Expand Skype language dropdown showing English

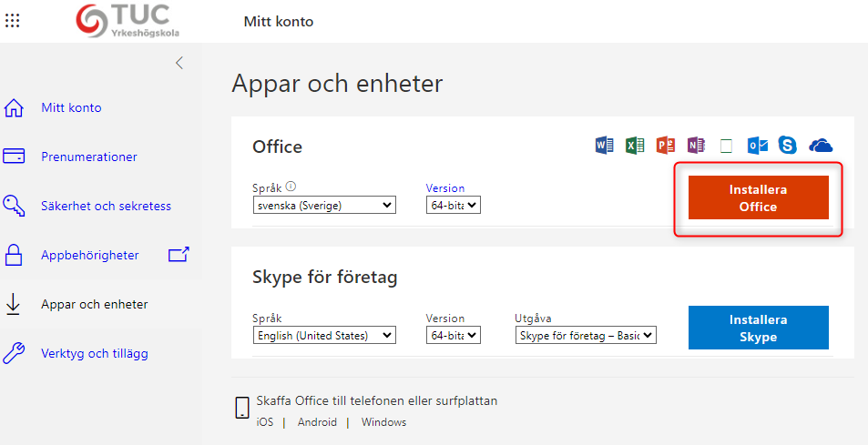[324, 336]
